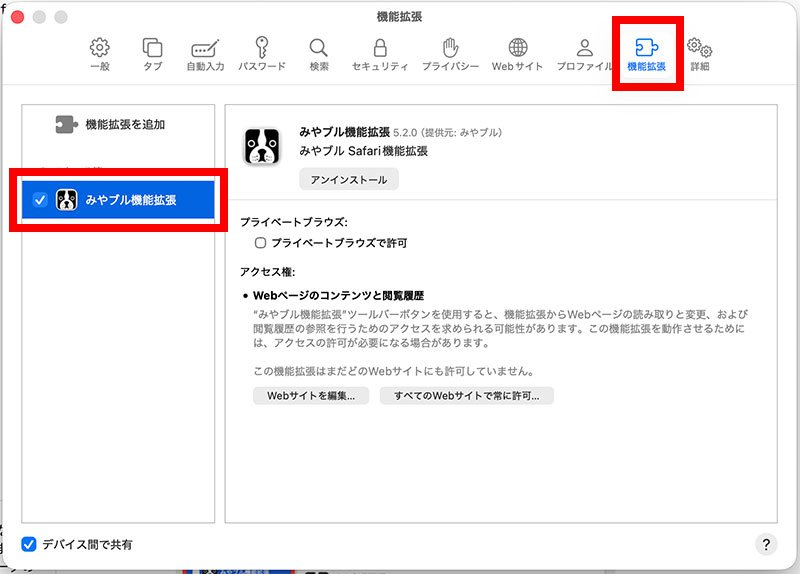The image size is (800, 574).
Task: Click Webサイトを編集... button
Action: click(311, 395)
